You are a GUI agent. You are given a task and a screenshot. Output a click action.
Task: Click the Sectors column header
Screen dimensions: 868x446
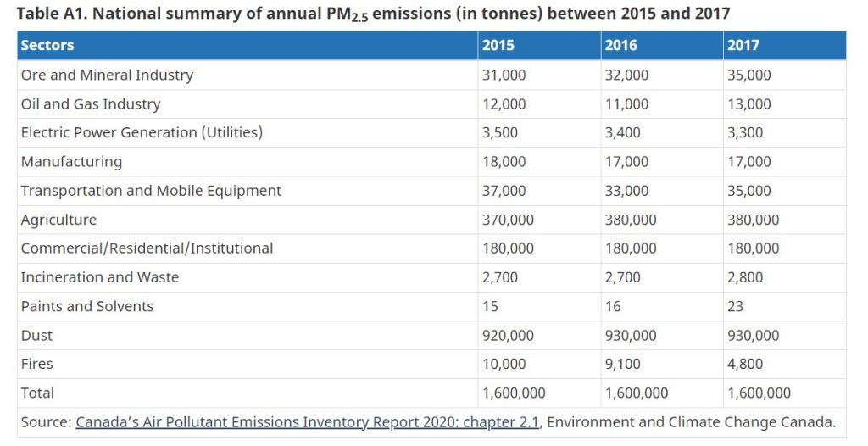pos(47,46)
